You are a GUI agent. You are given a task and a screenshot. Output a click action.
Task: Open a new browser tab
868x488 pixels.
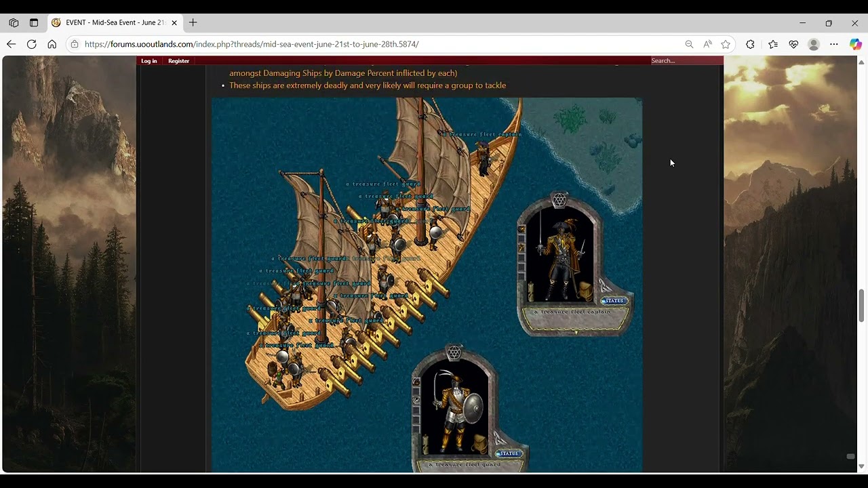[x=193, y=22]
